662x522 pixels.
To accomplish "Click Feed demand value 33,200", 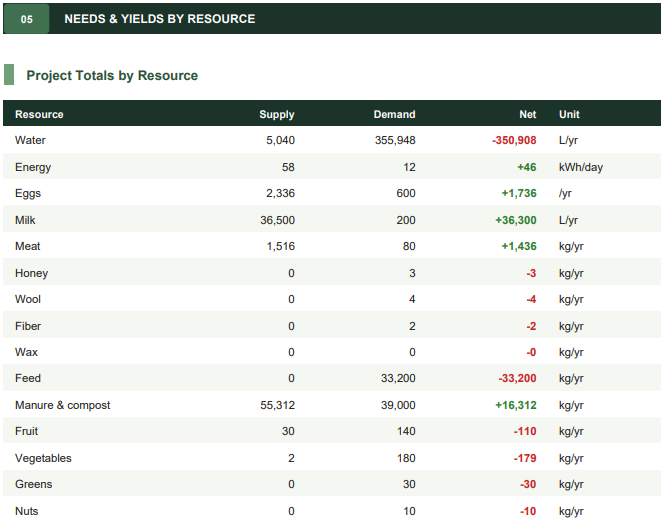I will click(398, 378).
